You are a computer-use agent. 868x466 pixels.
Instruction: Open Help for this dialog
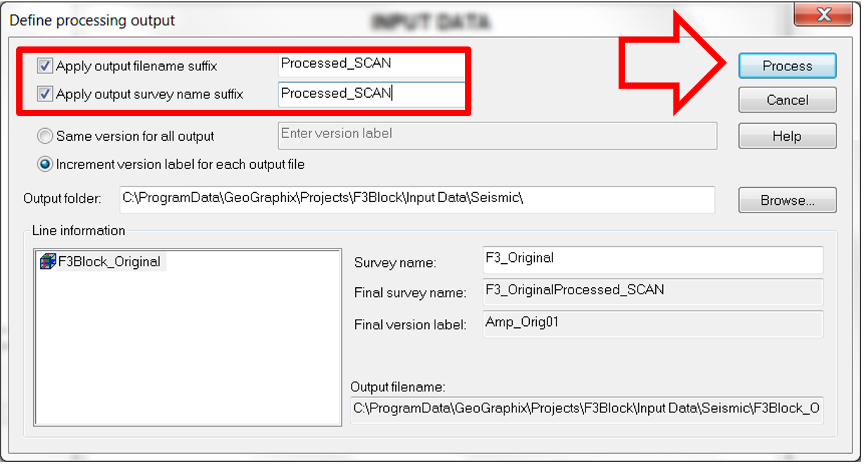(x=787, y=137)
